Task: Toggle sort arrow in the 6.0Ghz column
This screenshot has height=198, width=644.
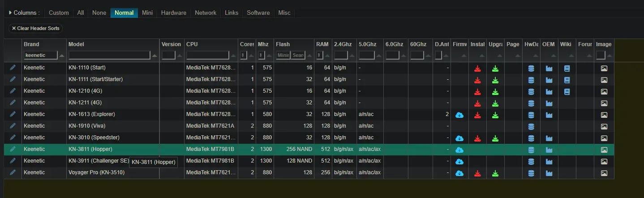Action: [404, 56]
